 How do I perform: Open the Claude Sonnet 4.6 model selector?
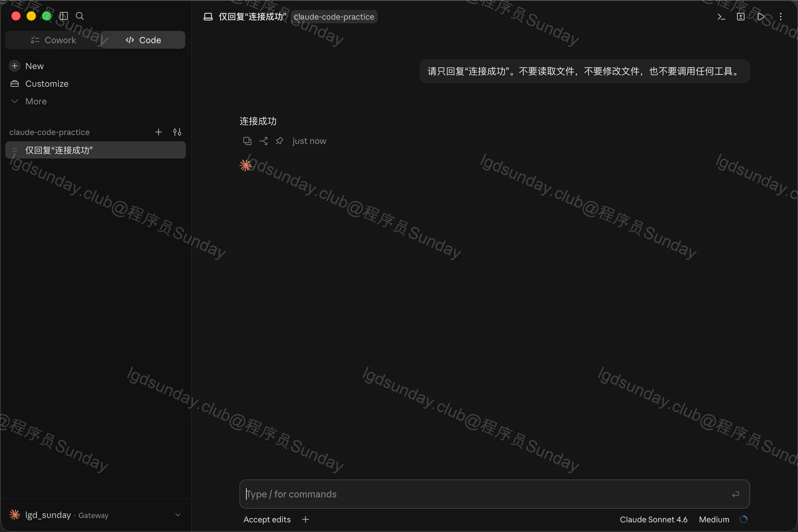click(x=653, y=520)
